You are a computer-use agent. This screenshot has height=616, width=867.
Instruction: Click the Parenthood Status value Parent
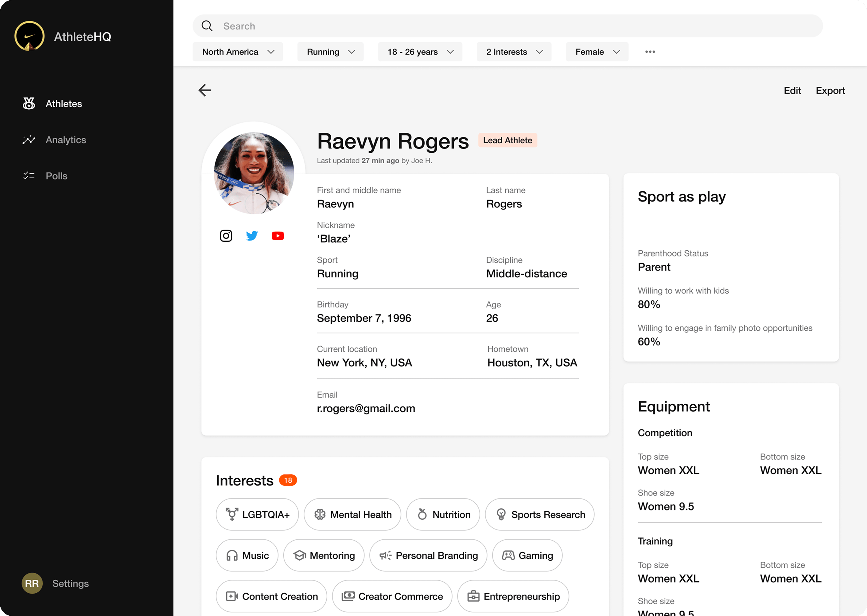click(654, 267)
